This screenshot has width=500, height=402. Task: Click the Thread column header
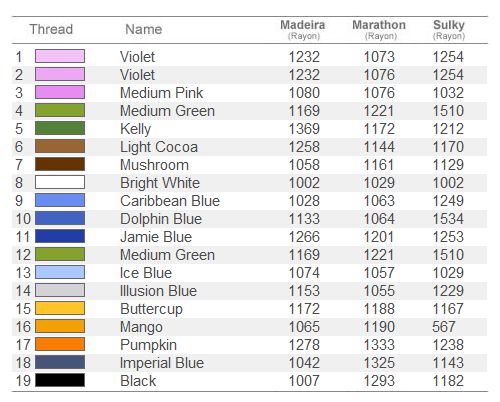(51, 29)
